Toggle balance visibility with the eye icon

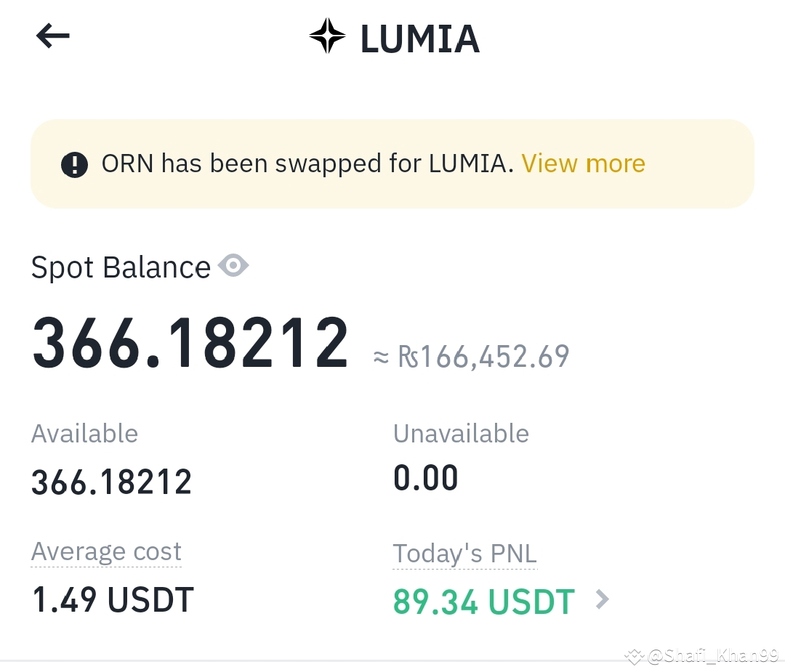[x=233, y=266]
